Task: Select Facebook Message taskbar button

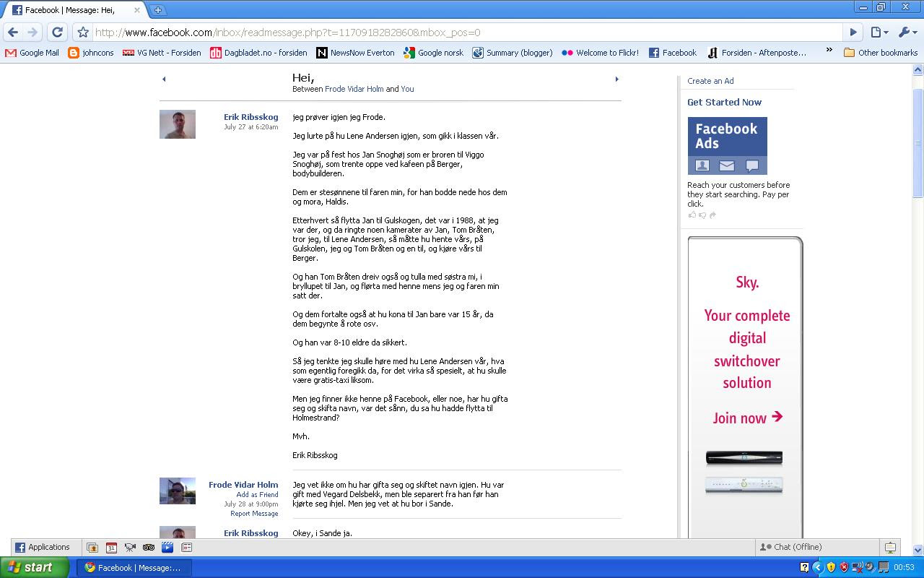Action: pyautogui.click(x=134, y=567)
